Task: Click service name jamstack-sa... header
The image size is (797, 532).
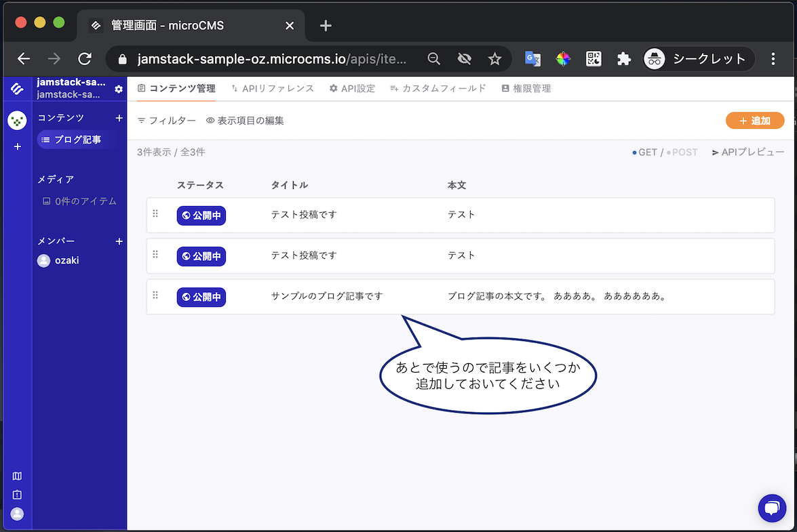Action: (x=71, y=82)
